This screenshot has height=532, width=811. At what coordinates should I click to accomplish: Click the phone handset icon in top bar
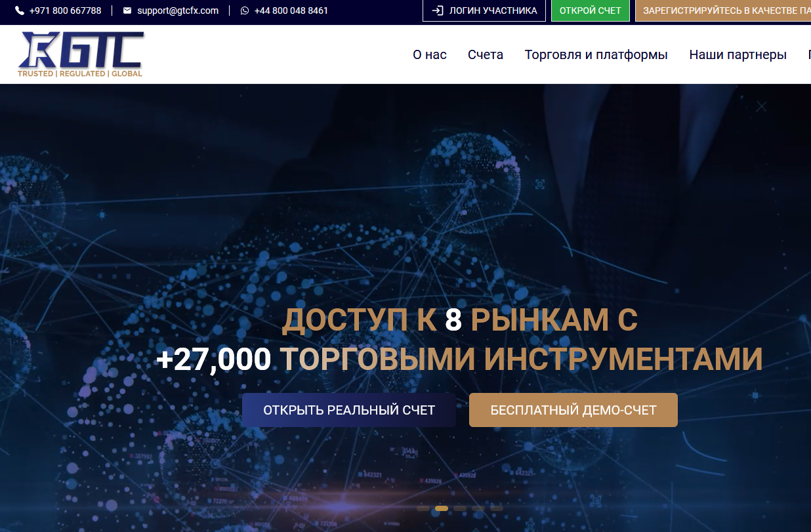tap(20, 10)
